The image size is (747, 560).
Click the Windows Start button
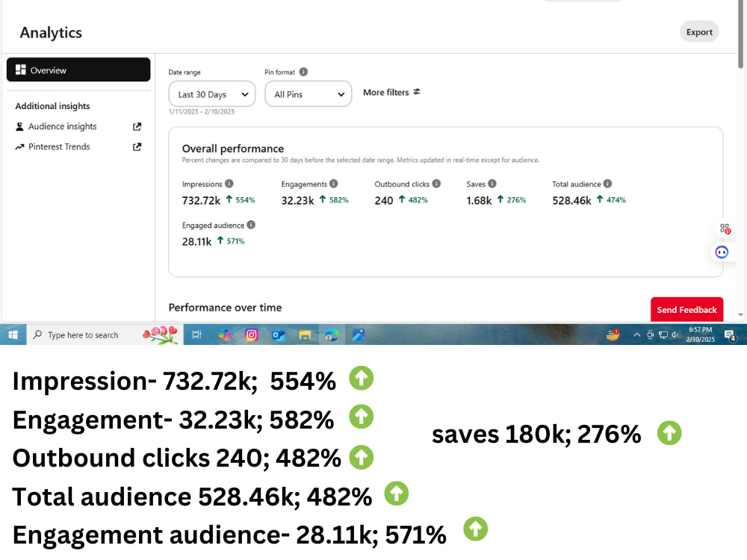tap(13, 335)
